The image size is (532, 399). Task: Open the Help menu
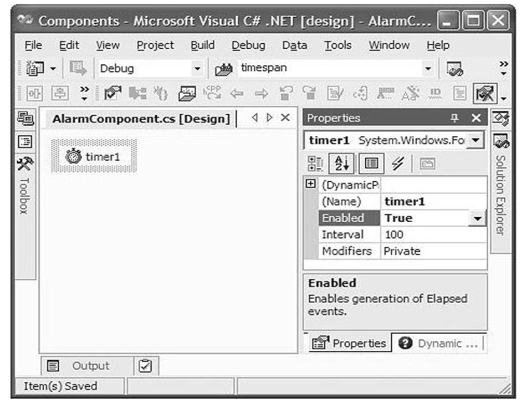(x=438, y=45)
